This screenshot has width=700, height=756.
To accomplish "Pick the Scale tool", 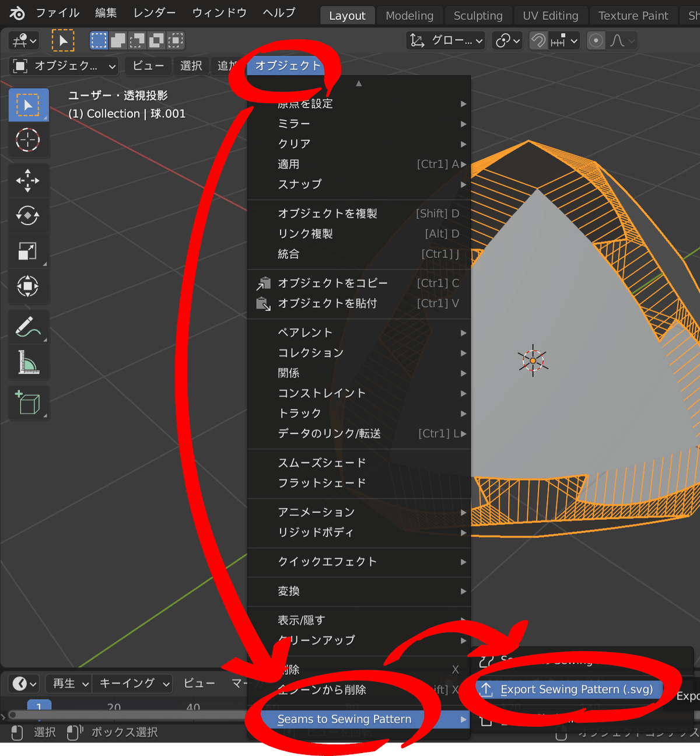I will (x=29, y=251).
